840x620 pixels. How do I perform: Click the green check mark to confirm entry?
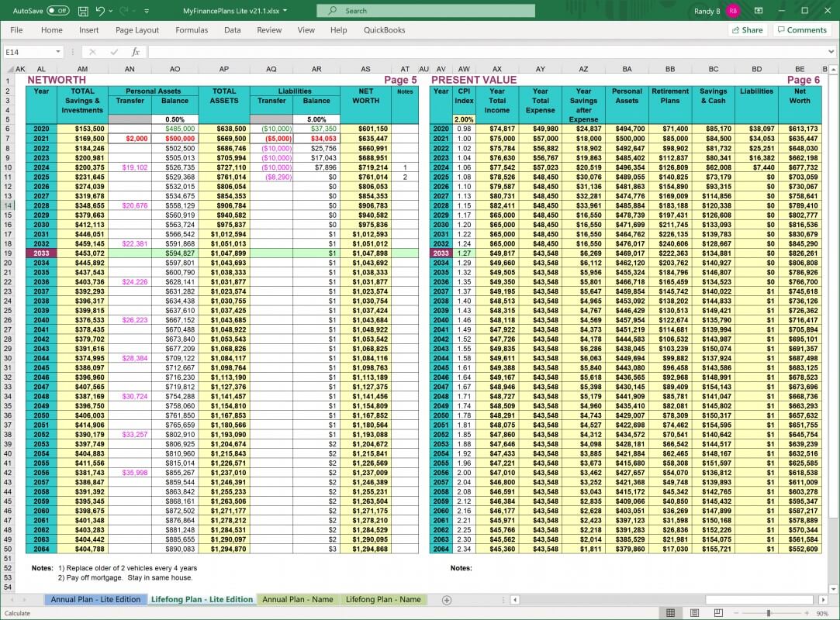pyautogui.click(x=112, y=51)
